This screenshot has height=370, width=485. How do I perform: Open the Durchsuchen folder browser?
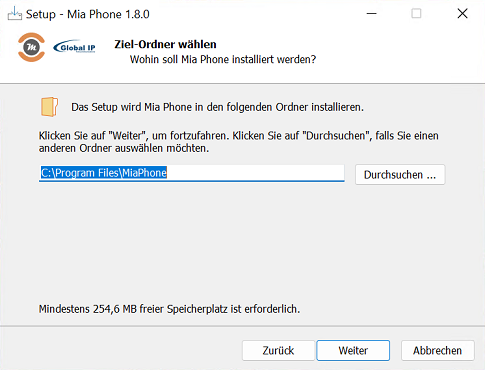[400, 174]
